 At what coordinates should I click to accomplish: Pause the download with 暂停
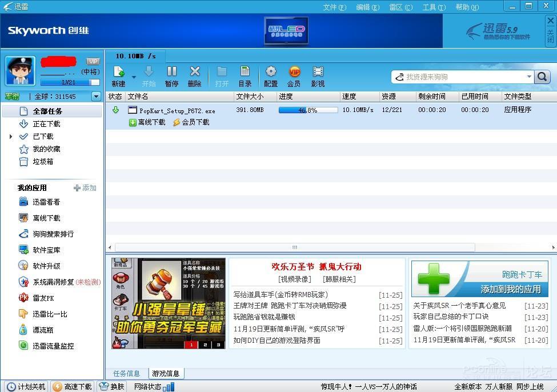pos(172,77)
